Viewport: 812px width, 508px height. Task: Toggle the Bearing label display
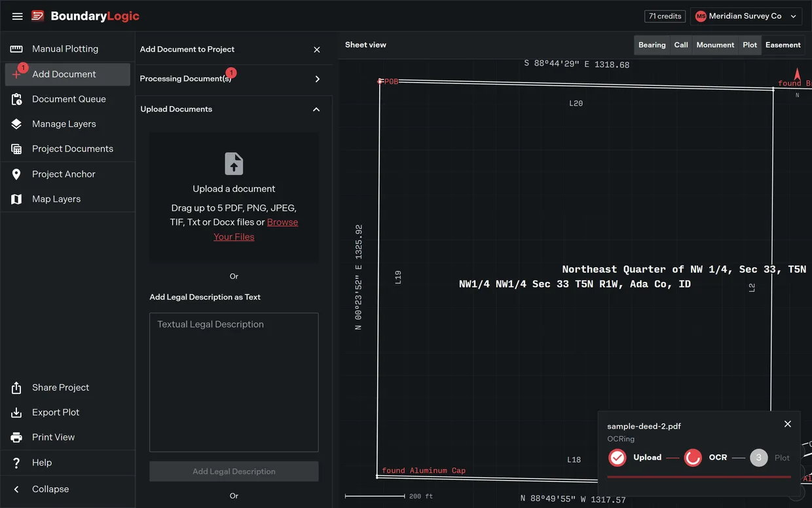[652, 45]
